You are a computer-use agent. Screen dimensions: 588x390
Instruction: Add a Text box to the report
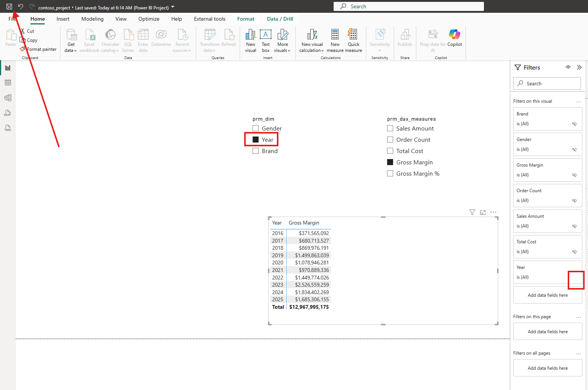pyautogui.click(x=266, y=41)
